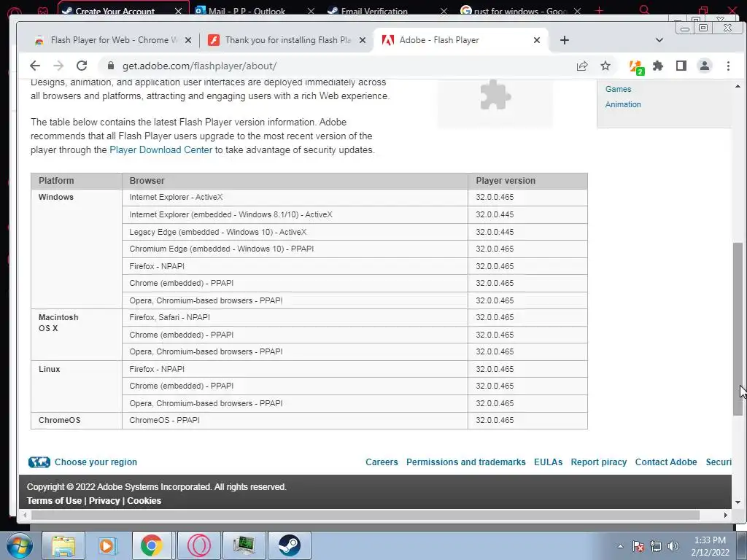Open a new tab with the plus button
The image size is (747, 560).
pos(565,40)
